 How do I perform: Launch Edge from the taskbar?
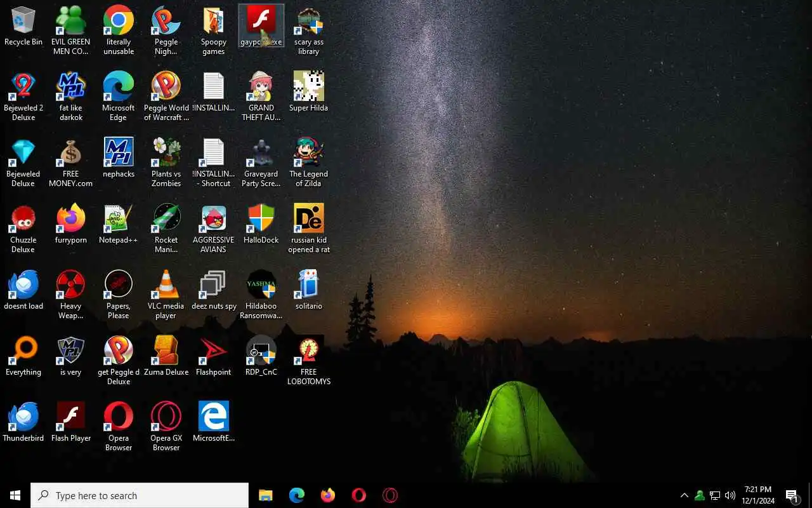(297, 495)
